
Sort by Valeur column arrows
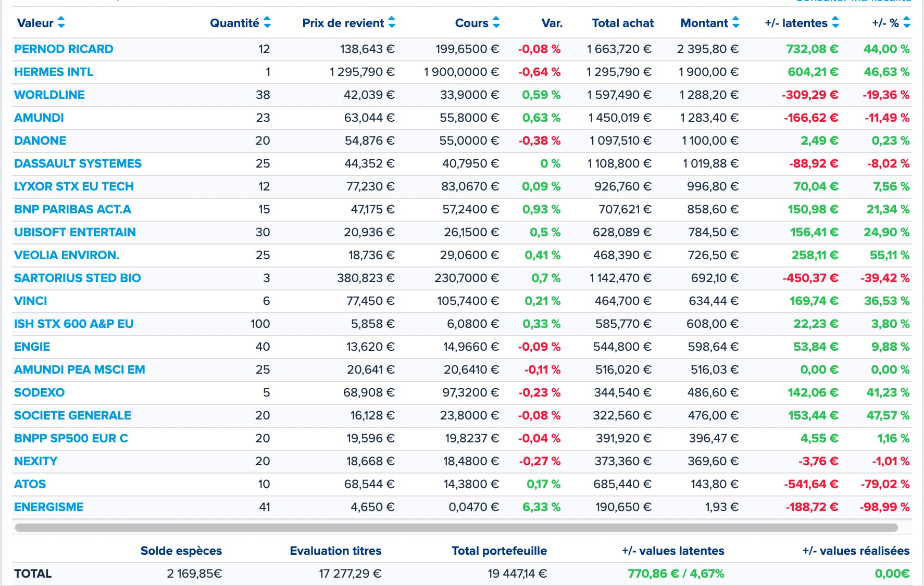[61, 22]
